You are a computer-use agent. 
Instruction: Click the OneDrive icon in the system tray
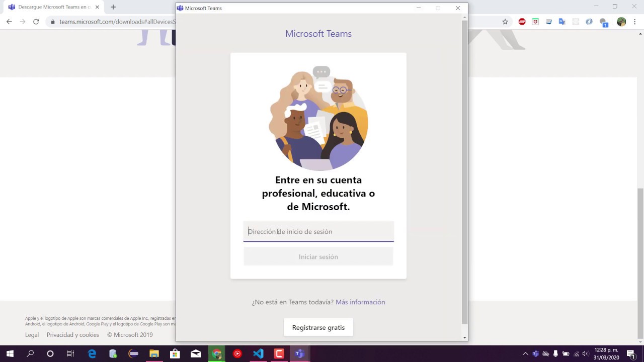click(545, 354)
